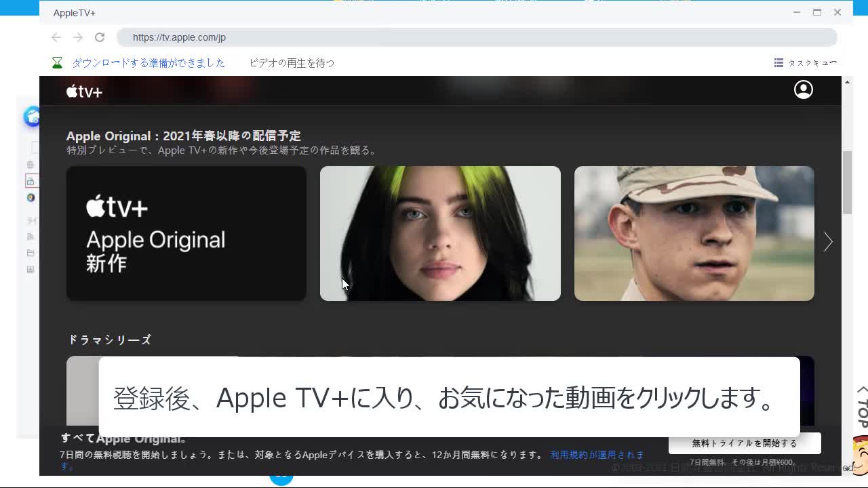Click 'Apple Original：2021年春以降の配信予定' heading

pos(184,136)
